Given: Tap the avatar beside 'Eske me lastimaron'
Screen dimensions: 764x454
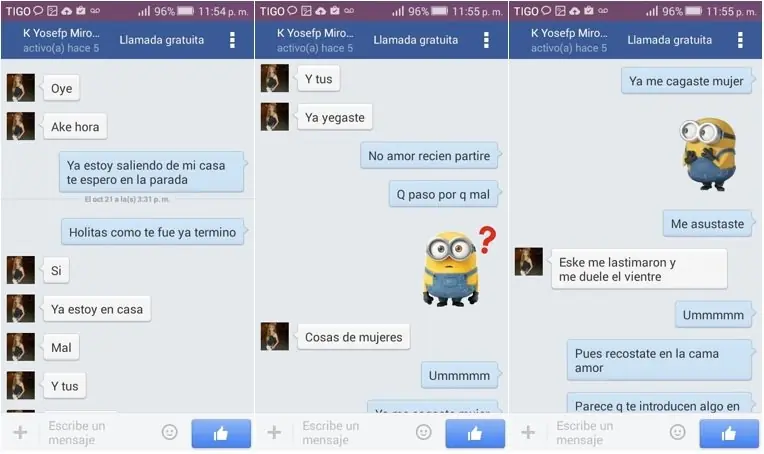Looking at the screenshot, I should coord(529,262).
